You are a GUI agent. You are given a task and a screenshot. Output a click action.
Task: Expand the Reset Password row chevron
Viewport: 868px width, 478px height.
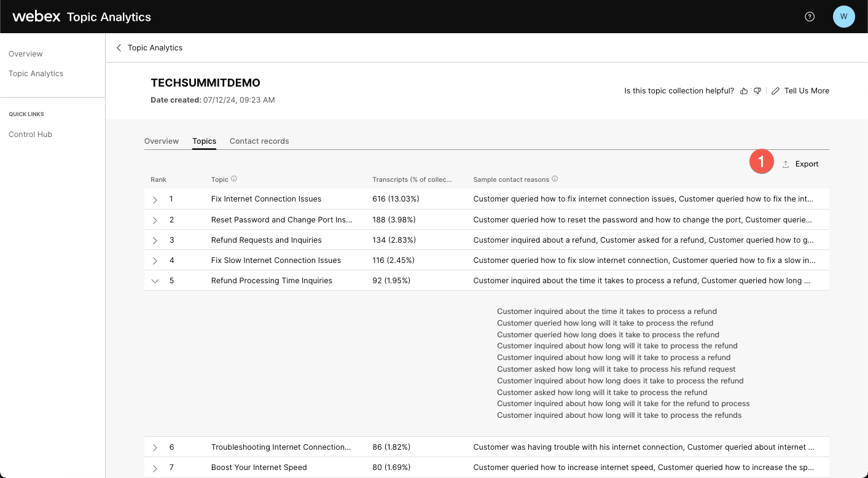point(155,220)
